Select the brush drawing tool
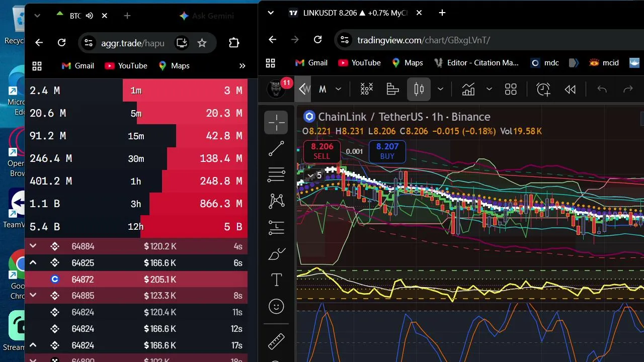Screen dimensions: 644x362 [277, 254]
